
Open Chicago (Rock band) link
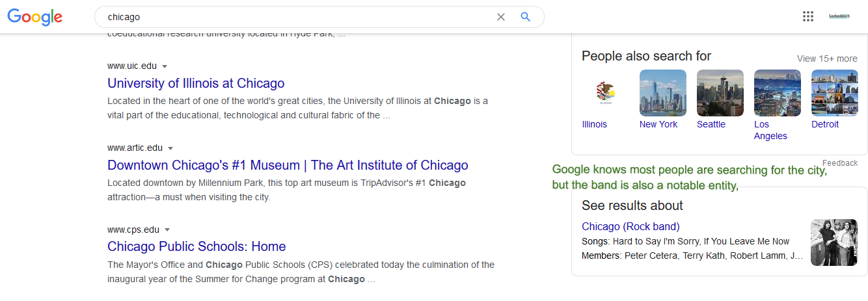631,226
